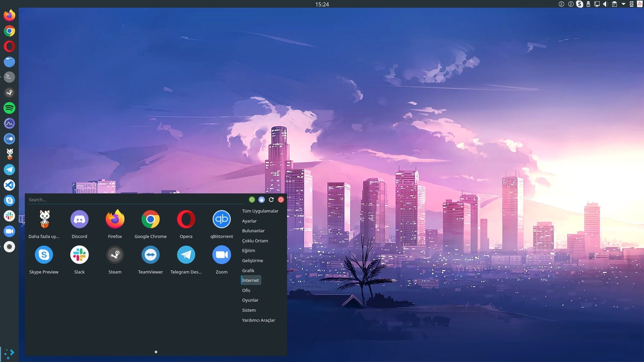
Task: Open the Çoklu Ortam category
Action: pos(255,241)
